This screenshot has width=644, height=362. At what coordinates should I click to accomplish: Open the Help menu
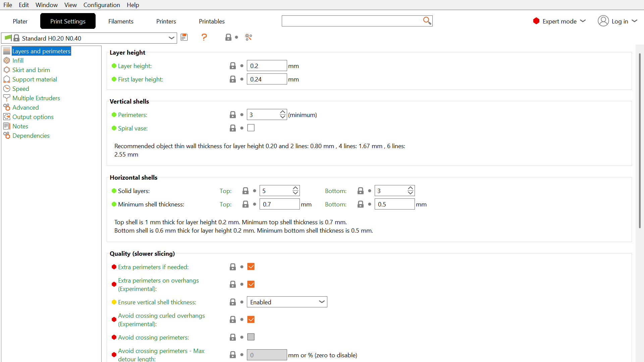pos(133,5)
